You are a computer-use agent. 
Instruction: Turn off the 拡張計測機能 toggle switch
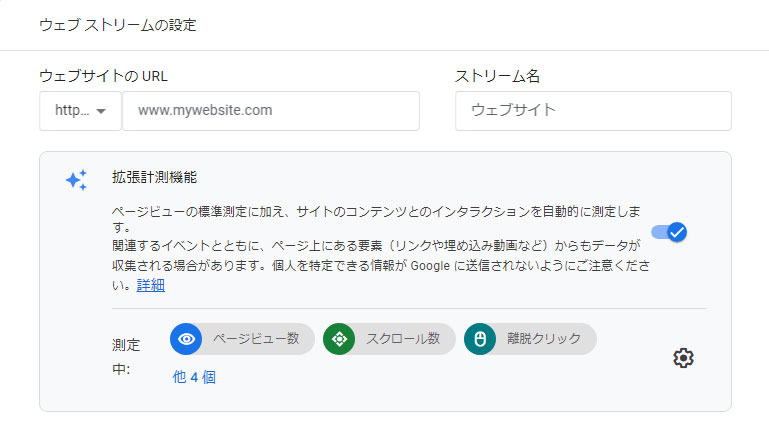(669, 232)
